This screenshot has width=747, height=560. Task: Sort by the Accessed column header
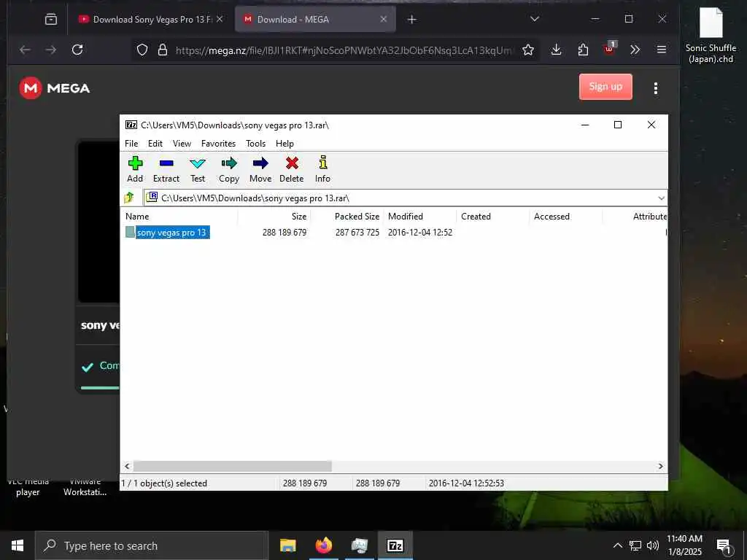(566, 216)
